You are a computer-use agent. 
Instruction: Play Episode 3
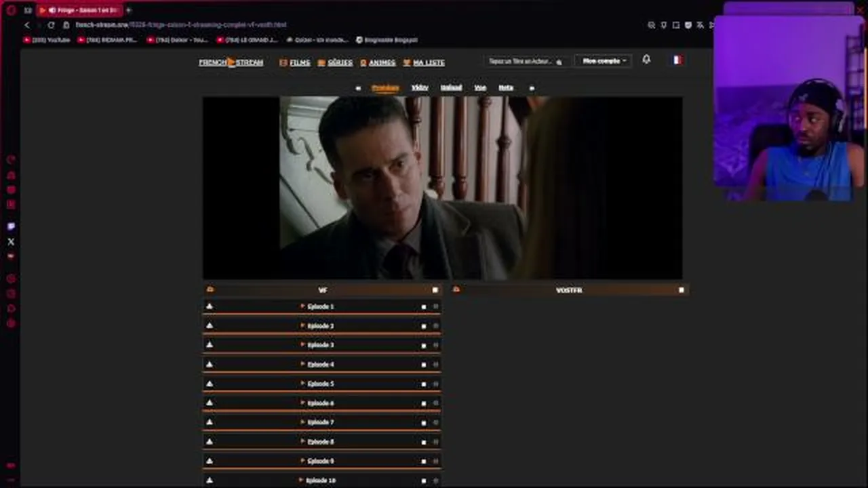click(x=317, y=345)
